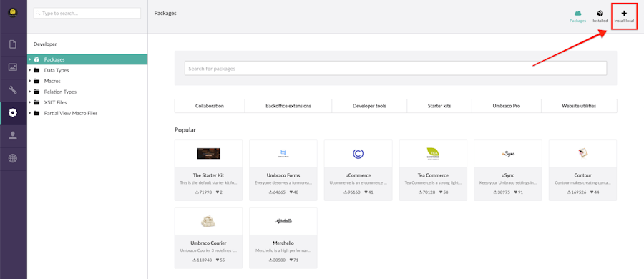
Task: Open the Content section icon
Action: (x=13, y=44)
